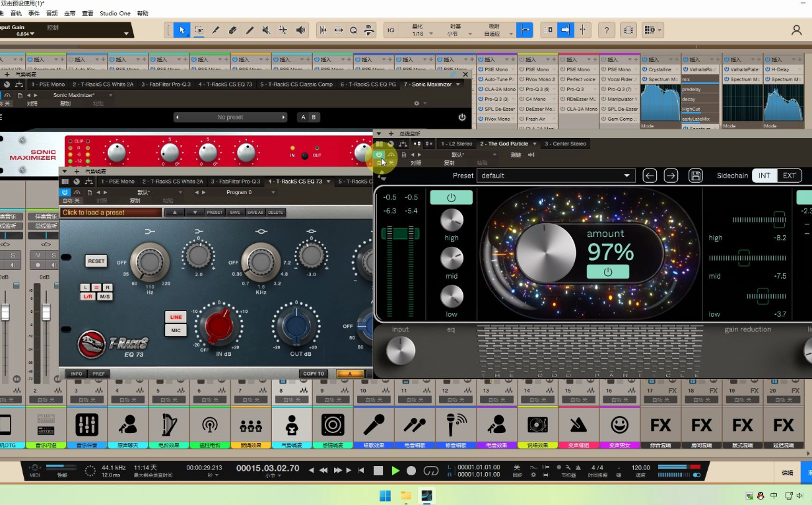
Task: Toggle bypass power on Sonic Maximizer plugin
Action: (x=462, y=118)
